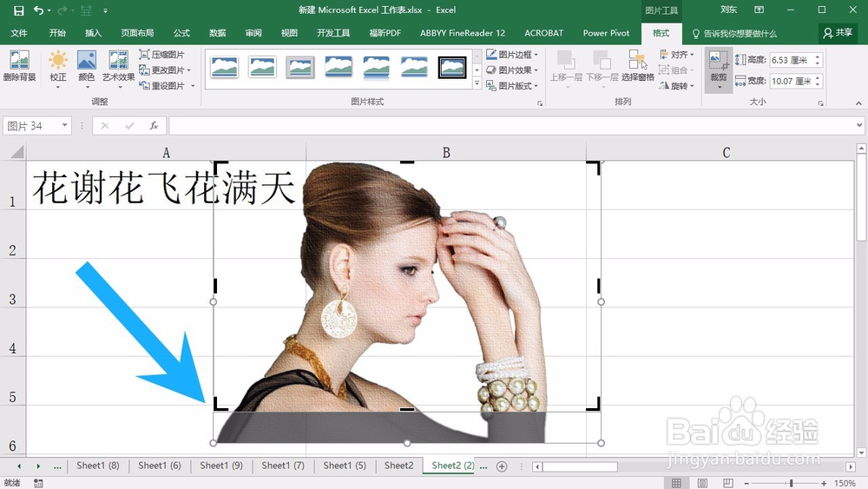Click the Share (共享) button
Image resolution: width=868 pixels, height=489 pixels.
coord(838,33)
